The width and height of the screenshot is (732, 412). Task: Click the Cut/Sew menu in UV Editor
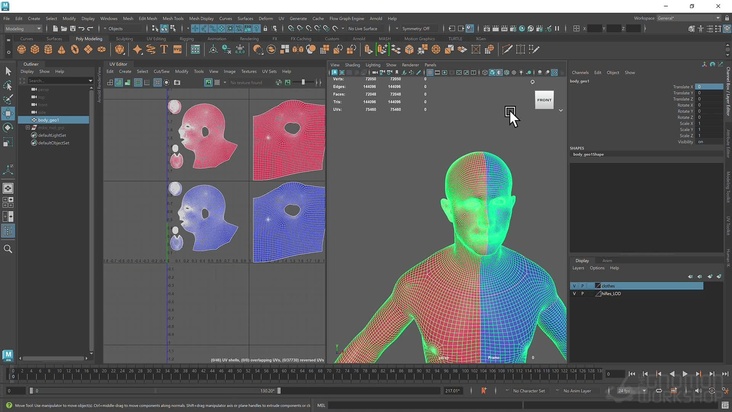pos(162,71)
